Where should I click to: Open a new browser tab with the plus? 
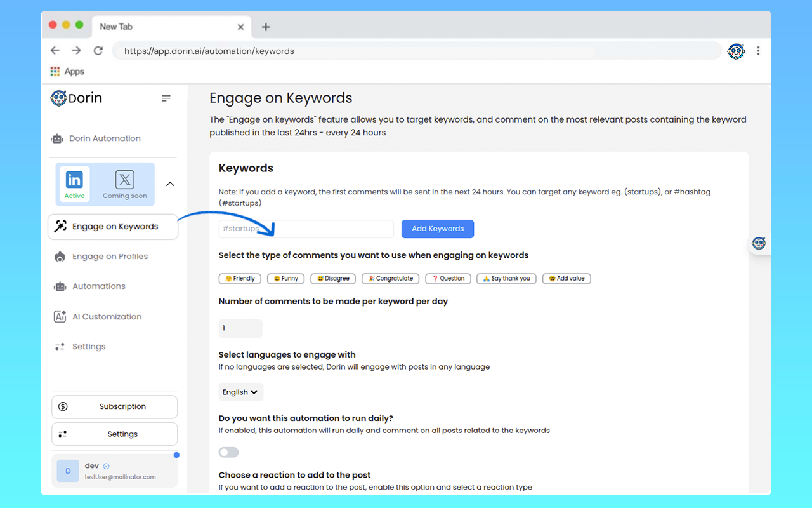pyautogui.click(x=266, y=27)
